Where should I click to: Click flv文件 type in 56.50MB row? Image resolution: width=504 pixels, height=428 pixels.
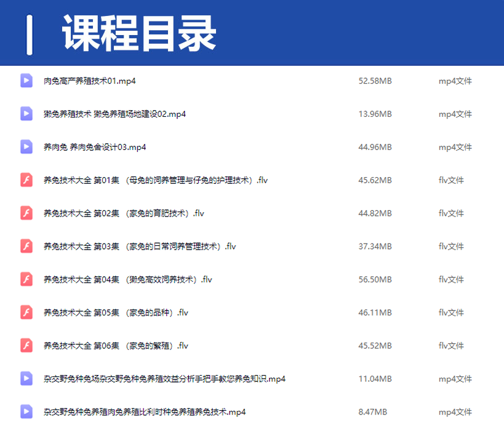pos(451,279)
